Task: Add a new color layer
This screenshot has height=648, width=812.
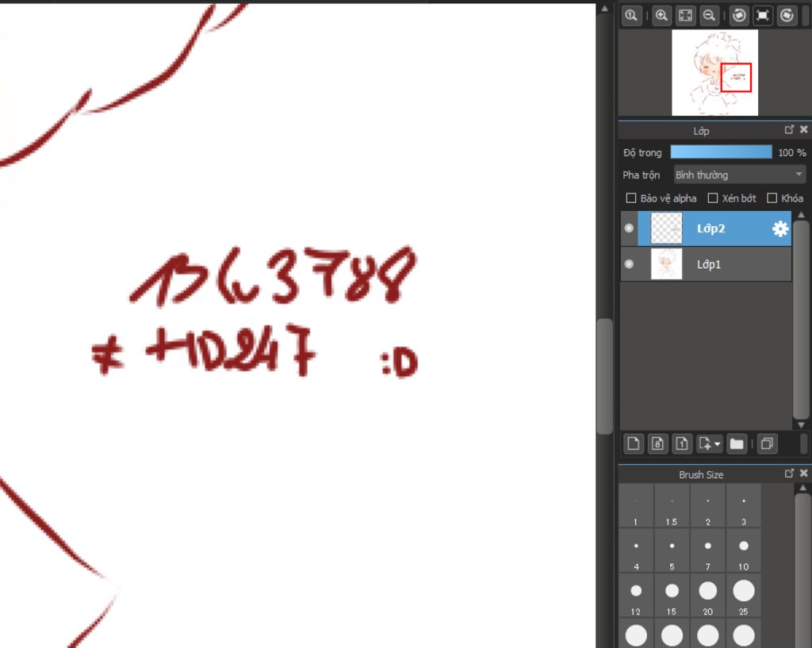Action: (634, 444)
